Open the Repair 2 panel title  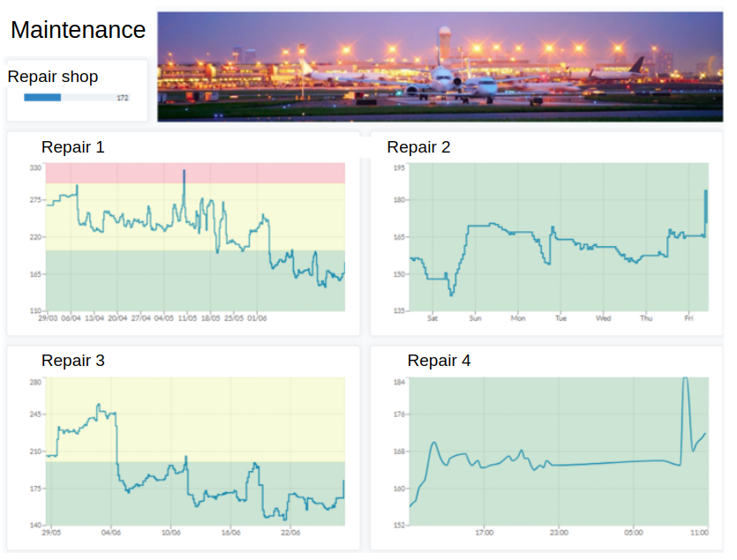tap(418, 147)
